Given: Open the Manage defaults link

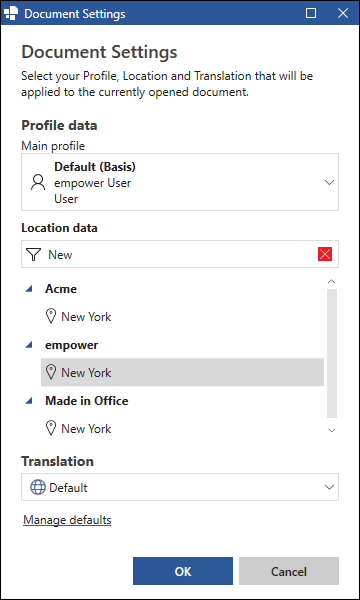Looking at the screenshot, I should click(x=67, y=520).
